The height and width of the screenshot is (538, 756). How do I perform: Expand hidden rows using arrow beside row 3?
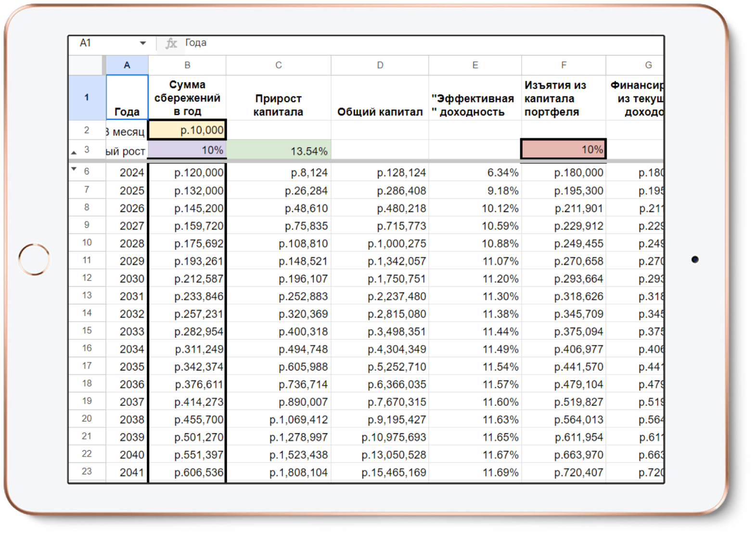coord(74,153)
